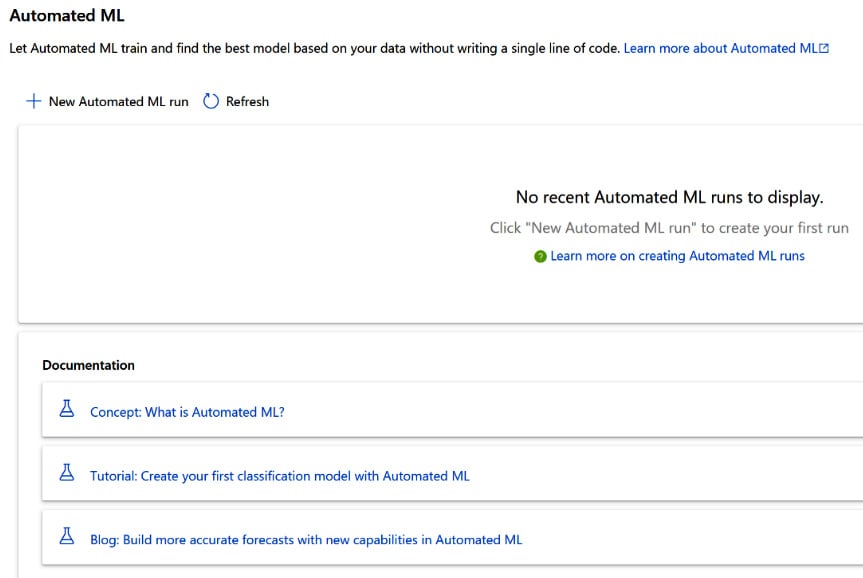Open Learn more about Automated ML link
This screenshot has height=578, width=863.
726,48
